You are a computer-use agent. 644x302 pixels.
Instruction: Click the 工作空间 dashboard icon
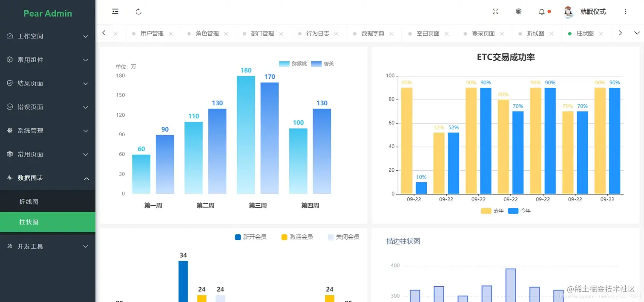point(10,36)
